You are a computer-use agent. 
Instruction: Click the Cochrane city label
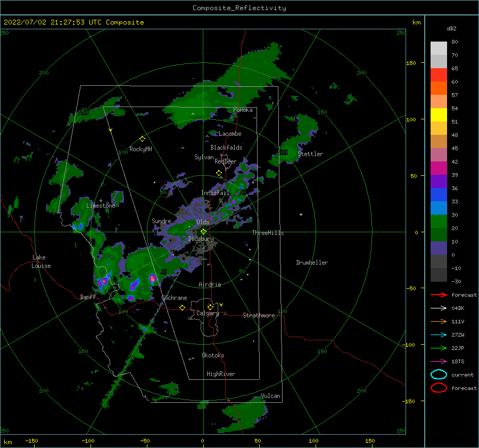[x=174, y=298]
